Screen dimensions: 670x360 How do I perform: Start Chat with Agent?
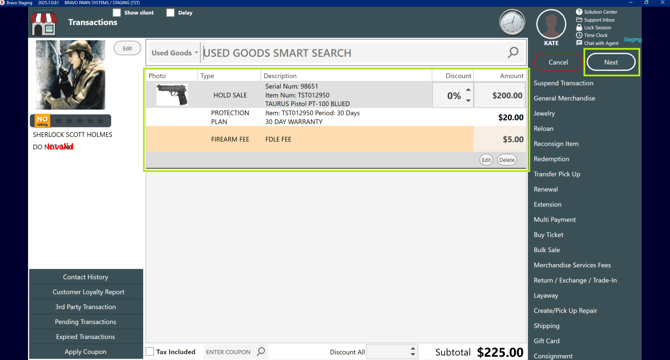click(x=597, y=43)
